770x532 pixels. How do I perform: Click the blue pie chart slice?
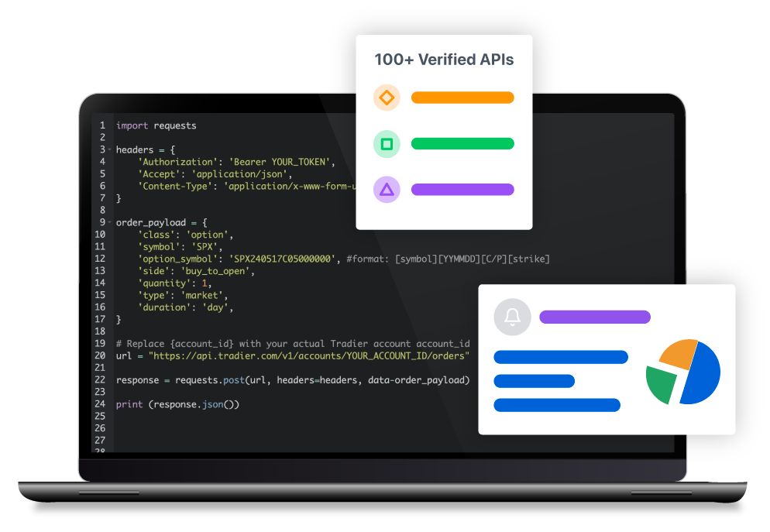703,373
